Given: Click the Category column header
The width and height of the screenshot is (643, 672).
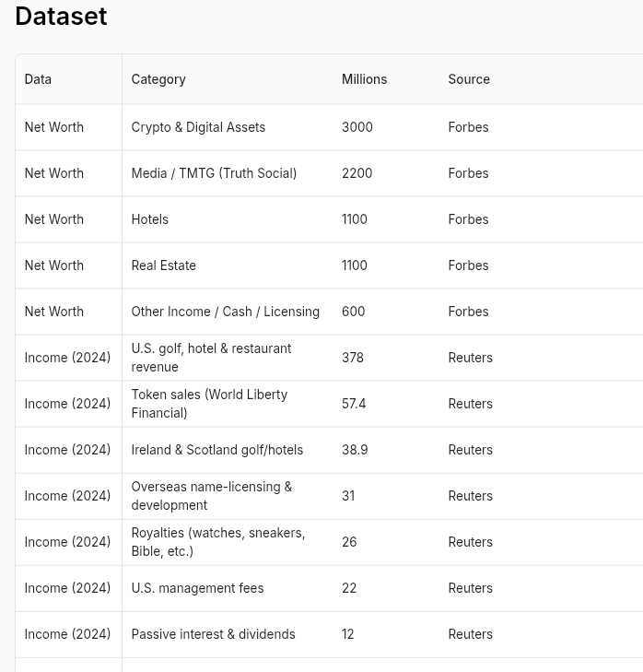Looking at the screenshot, I should [x=228, y=79].
